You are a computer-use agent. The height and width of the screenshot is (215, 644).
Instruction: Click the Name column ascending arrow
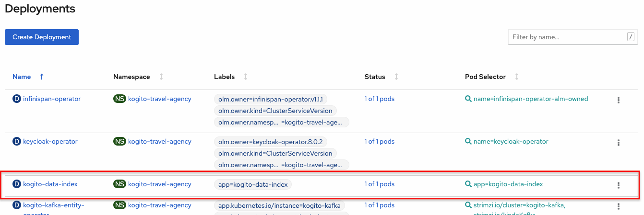click(x=42, y=77)
